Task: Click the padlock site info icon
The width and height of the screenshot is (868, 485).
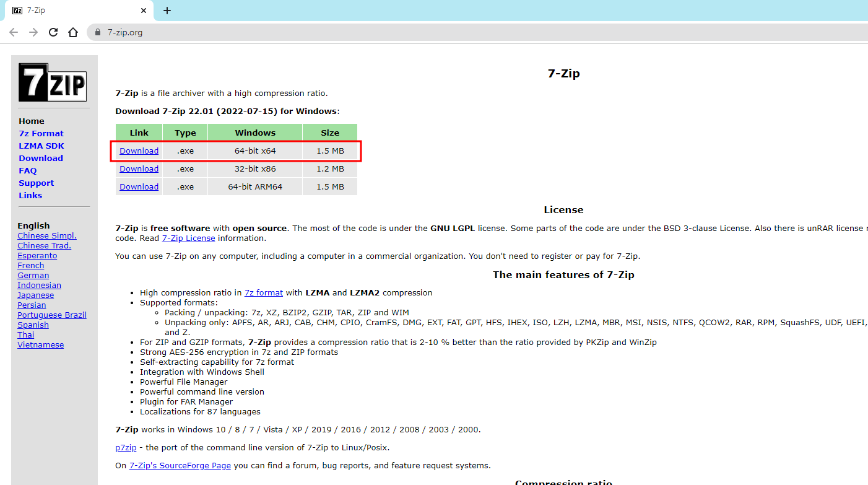Action: pos(98,32)
